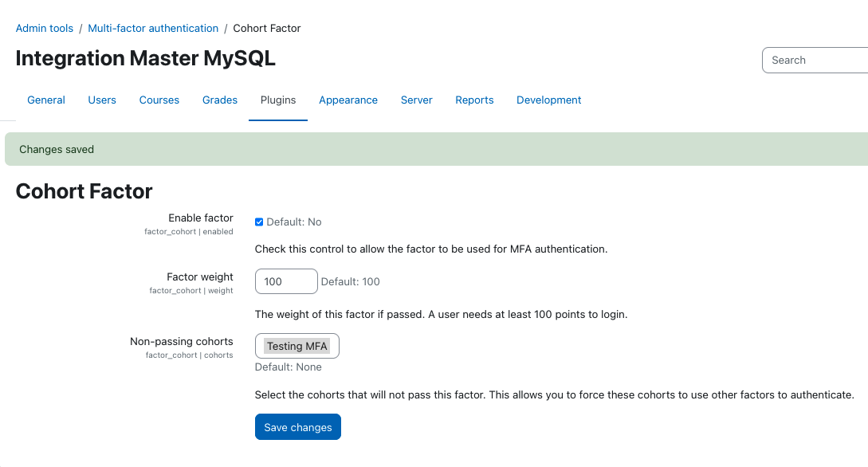This screenshot has width=868, height=467.
Task: Go to Multi-factor authentication breadcrumb
Action: [153, 28]
